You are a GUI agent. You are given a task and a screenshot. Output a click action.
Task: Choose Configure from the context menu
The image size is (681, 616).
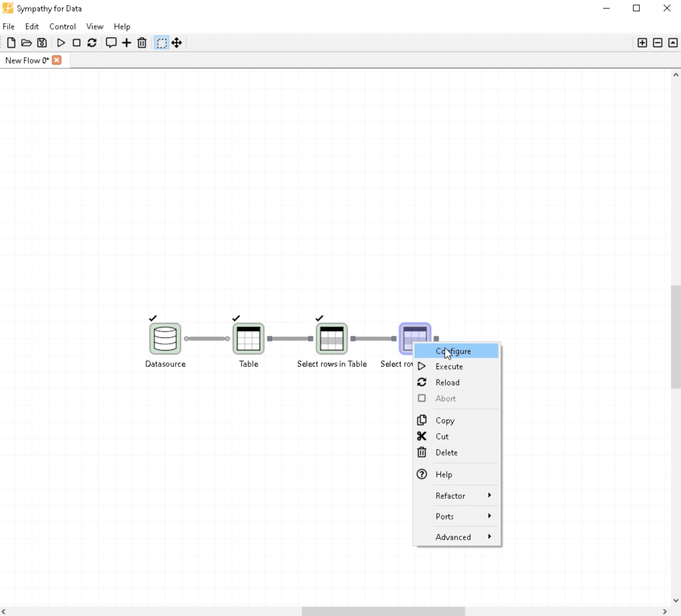coord(456,351)
